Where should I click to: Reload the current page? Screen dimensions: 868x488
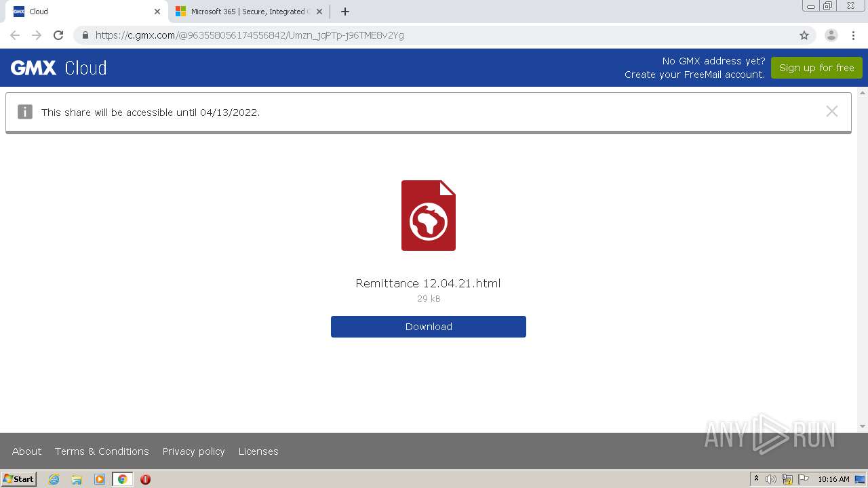pos(58,35)
